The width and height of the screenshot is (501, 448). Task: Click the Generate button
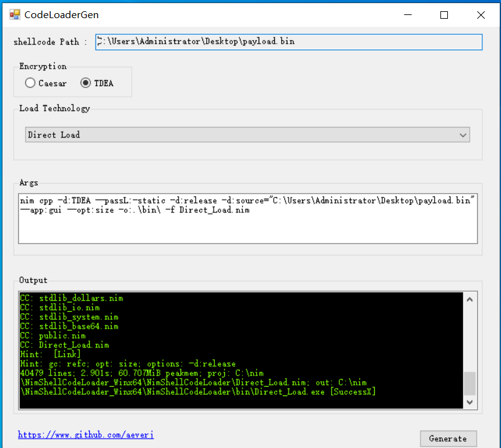(x=449, y=439)
